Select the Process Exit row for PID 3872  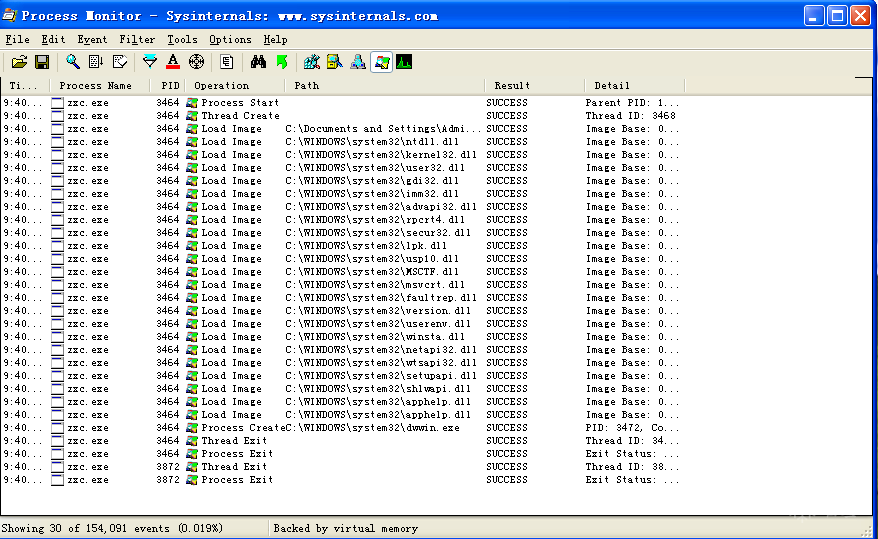342,480
